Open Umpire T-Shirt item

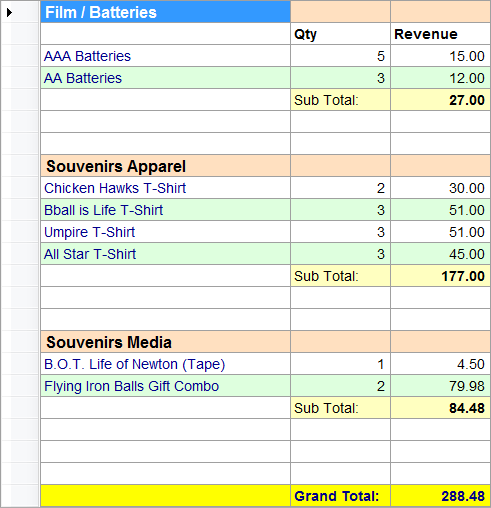pyautogui.click(x=90, y=232)
